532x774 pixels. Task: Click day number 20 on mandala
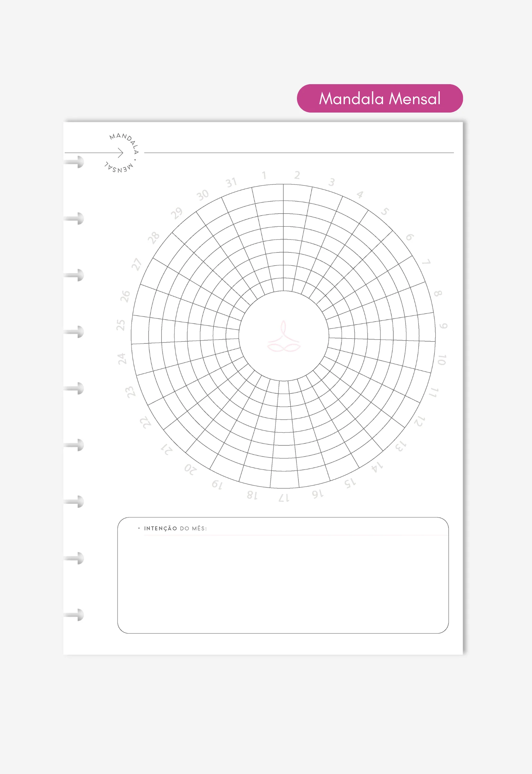click(x=190, y=469)
